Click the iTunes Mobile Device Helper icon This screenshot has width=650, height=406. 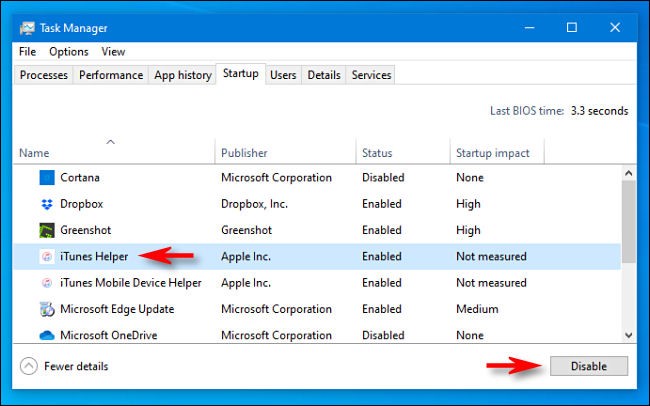coord(47,283)
